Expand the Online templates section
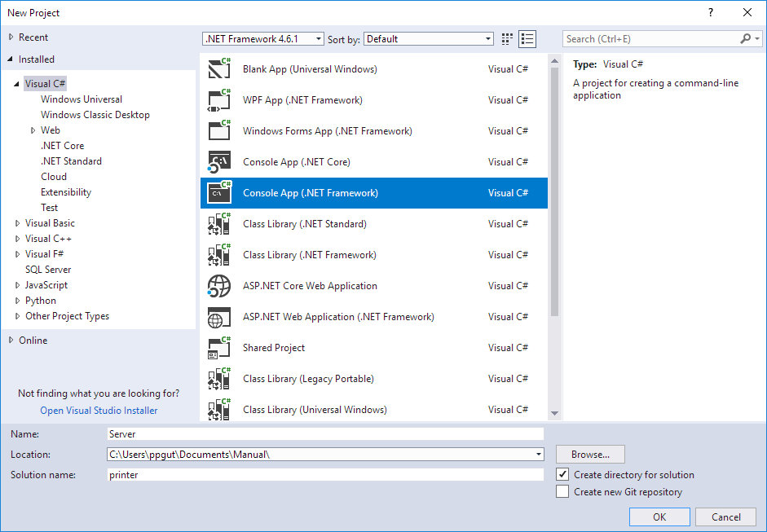 coord(11,341)
